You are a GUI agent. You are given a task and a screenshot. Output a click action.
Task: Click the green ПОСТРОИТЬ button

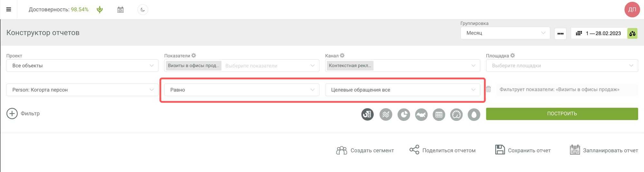coord(562,114)
